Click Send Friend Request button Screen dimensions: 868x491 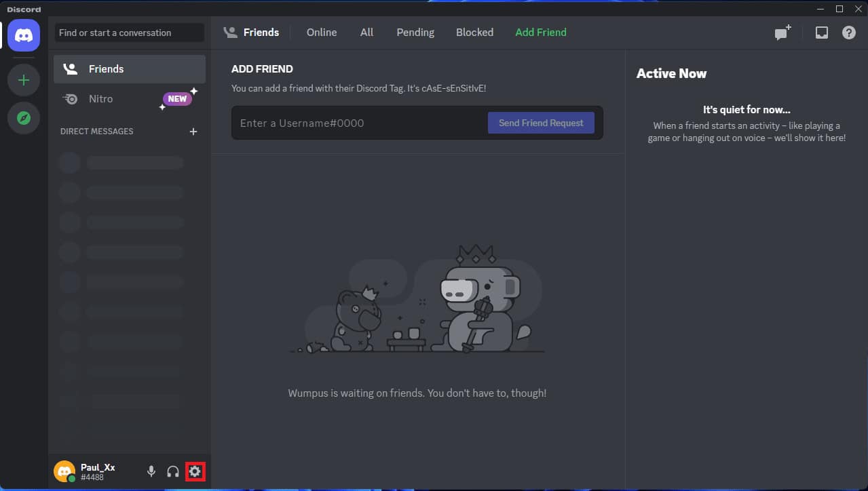pyautogui.click(x=541, y=123)
